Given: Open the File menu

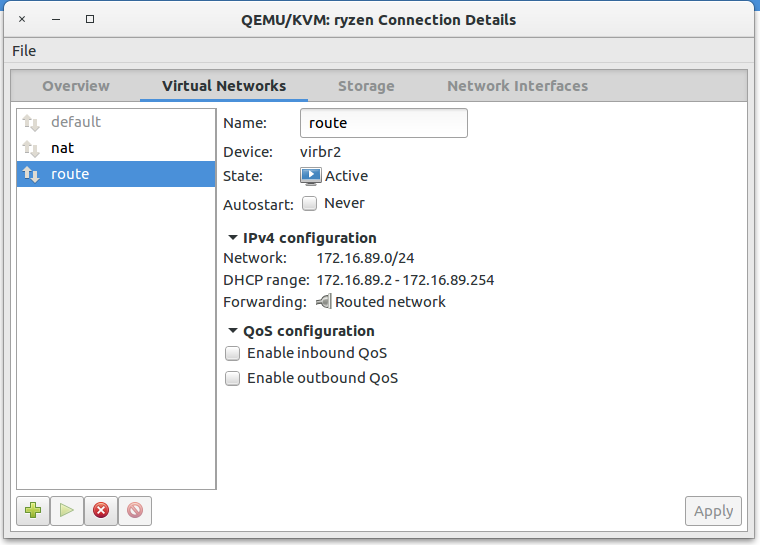Looking at the screenshot, I should pyautogui.click(x=24, y=51).
